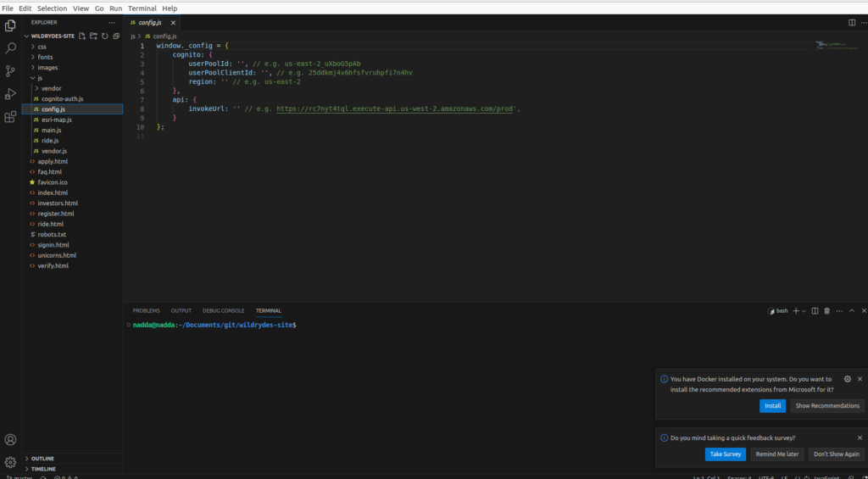The width and height of the screenshot is (868, 479).
Task: Open the Explorer view in activity bar
Action: point(10,25)
